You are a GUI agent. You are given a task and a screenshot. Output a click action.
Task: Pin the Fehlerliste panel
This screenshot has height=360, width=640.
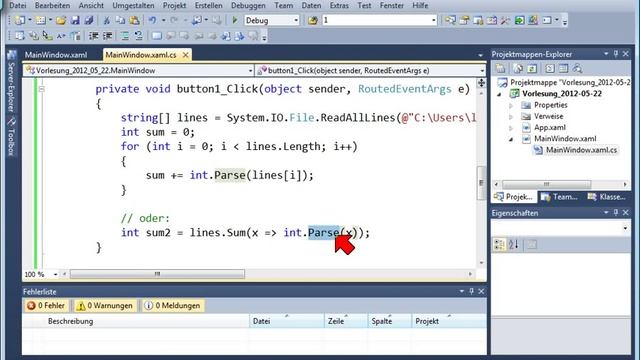coord(471,291)
